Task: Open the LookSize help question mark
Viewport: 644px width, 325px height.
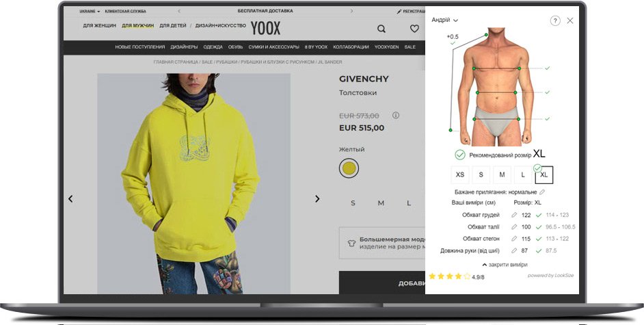Action: click(555, 21)
